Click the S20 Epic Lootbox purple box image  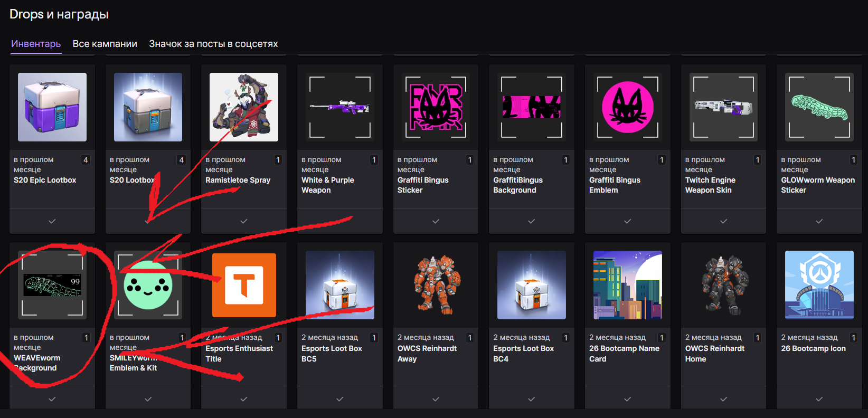tap(52, 107)
